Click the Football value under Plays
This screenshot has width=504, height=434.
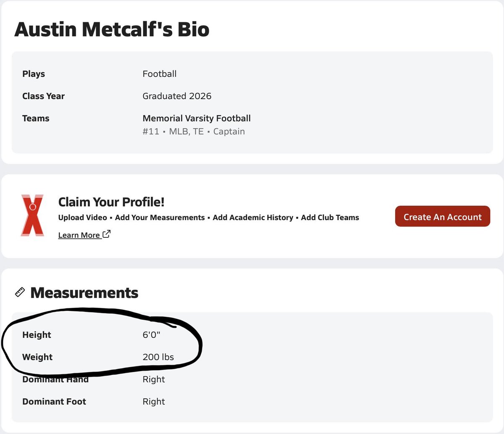point(160,74)
